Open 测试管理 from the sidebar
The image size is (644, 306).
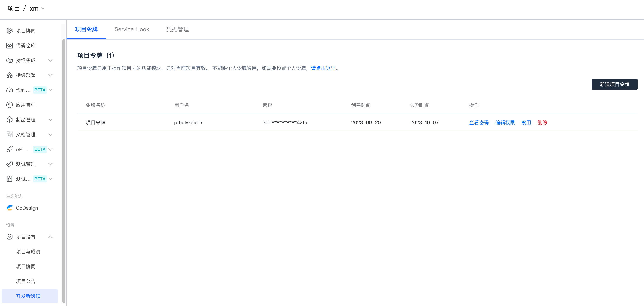coord(26,164)
